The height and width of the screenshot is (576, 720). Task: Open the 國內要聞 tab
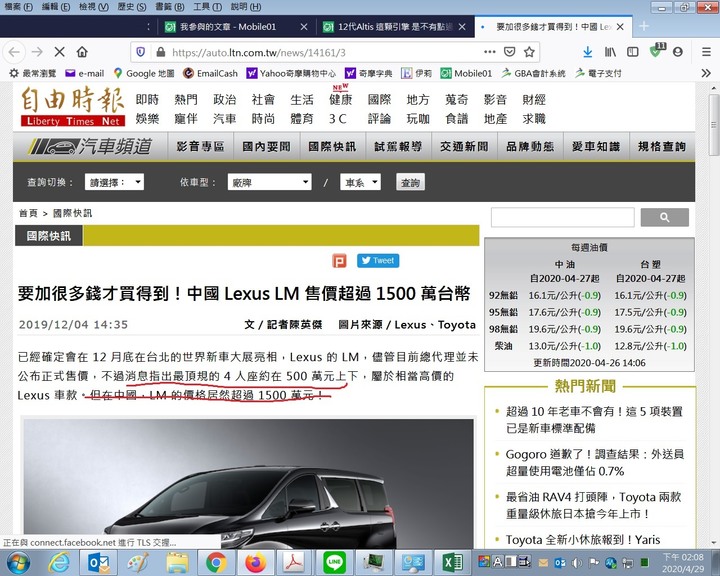(266, 147)
